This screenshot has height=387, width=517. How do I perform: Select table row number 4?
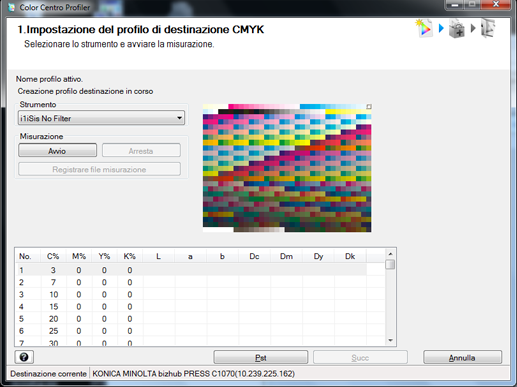[x=191, y=306]
